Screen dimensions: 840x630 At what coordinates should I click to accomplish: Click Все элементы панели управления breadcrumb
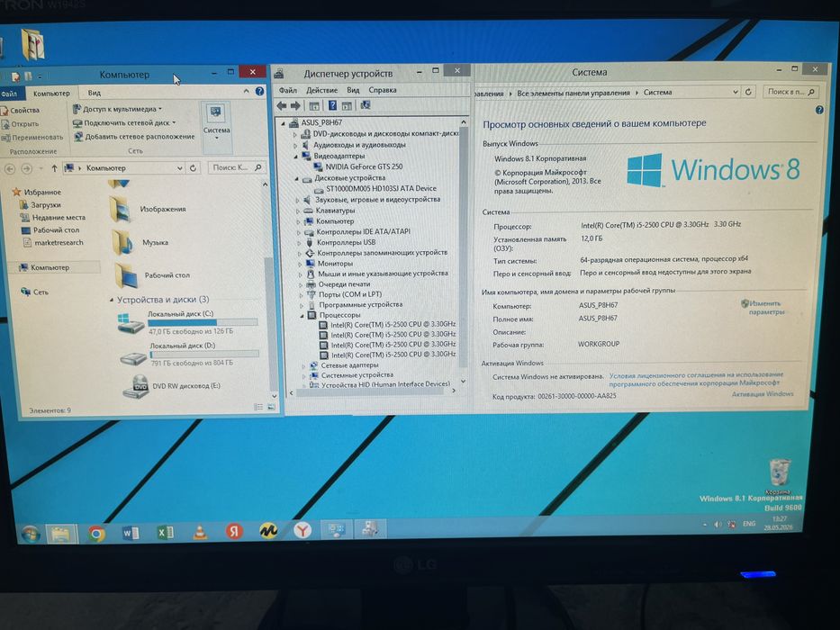(x=574, y=94)
